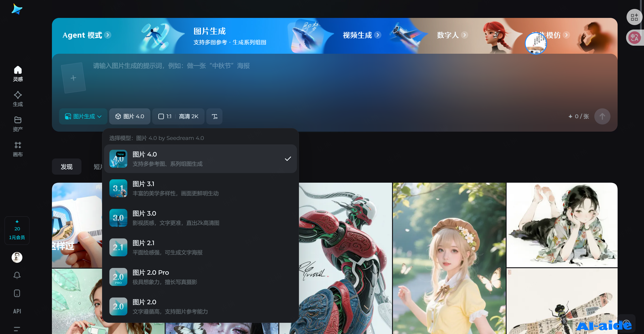Open the 1:1 高清 2K ratio settings
This screenshot has width=644, height=334.
click(x=178, y=116)
